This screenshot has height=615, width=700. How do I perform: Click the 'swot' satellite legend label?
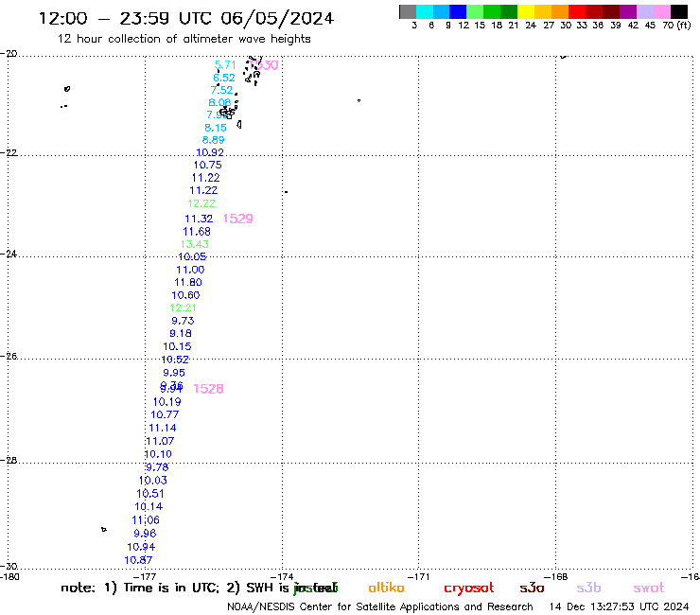649,588
